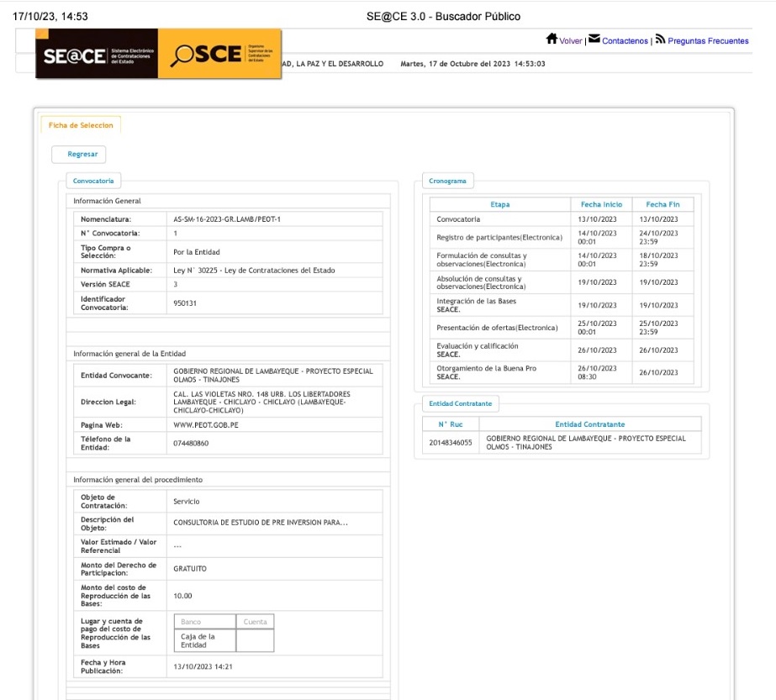The image size is (776, 700).
Task: Click the Formulación de consultas y observaciones row
Action: point(562,260)
